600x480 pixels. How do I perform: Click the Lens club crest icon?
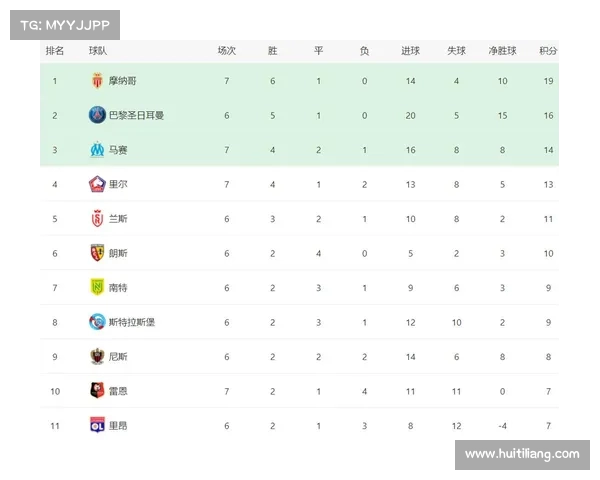point(97,253)
